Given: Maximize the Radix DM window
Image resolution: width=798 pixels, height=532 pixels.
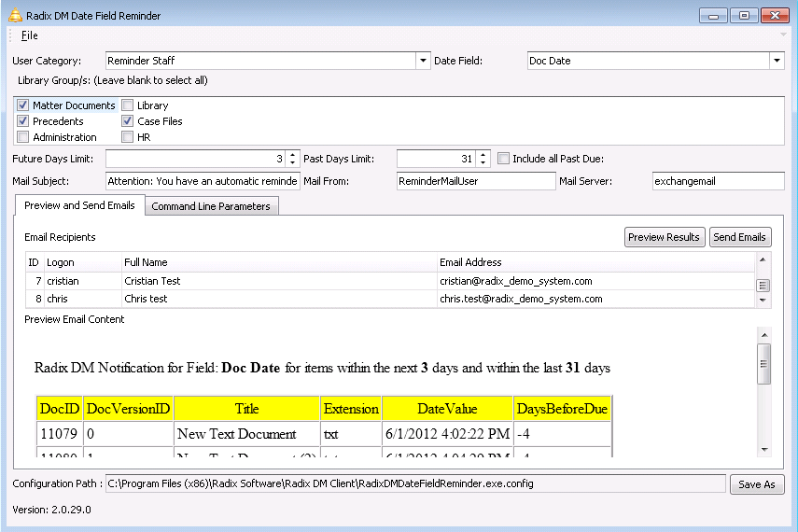Looking at the screenshot, I should 744,16.
